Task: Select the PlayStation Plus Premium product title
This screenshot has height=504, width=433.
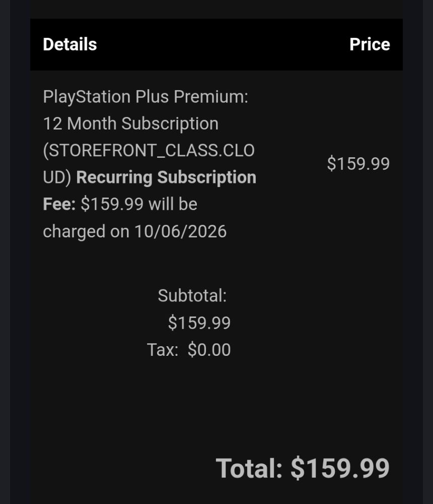Action: 146,97
